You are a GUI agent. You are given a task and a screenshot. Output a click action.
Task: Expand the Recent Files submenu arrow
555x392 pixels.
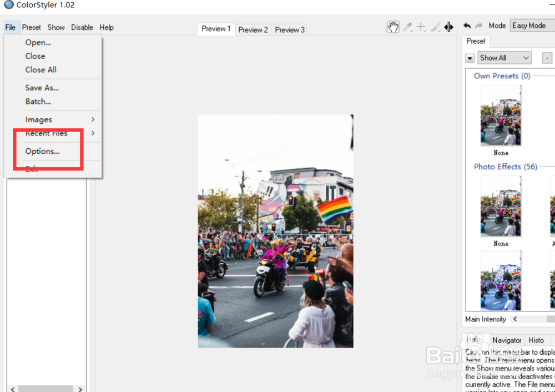click(93, 133)
